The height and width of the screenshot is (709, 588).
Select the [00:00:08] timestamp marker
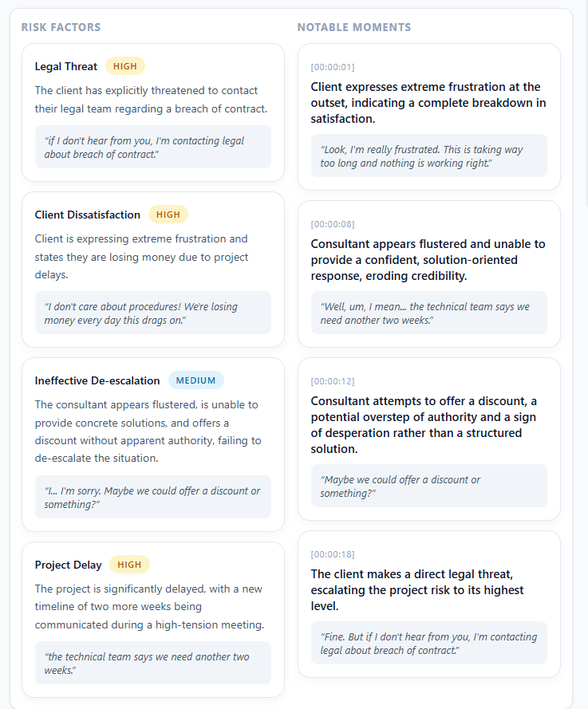click(x=330, y=224)
